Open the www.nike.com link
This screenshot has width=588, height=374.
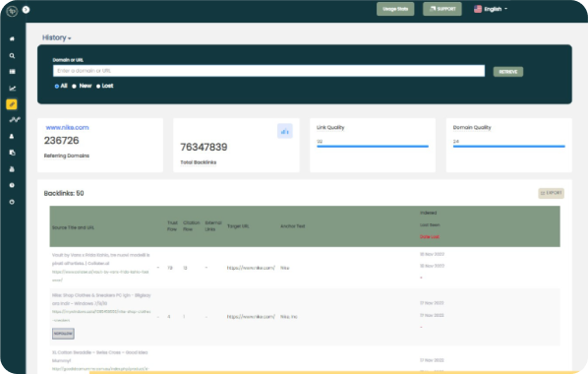point(67,128)
